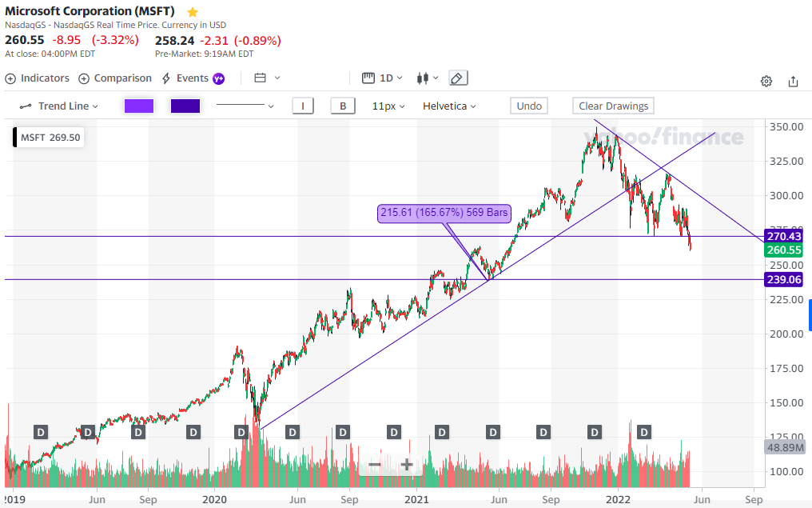Click the MSFT 269.50 series label
The height and width of the screenshot is (508, 812).
click(49, 138)
